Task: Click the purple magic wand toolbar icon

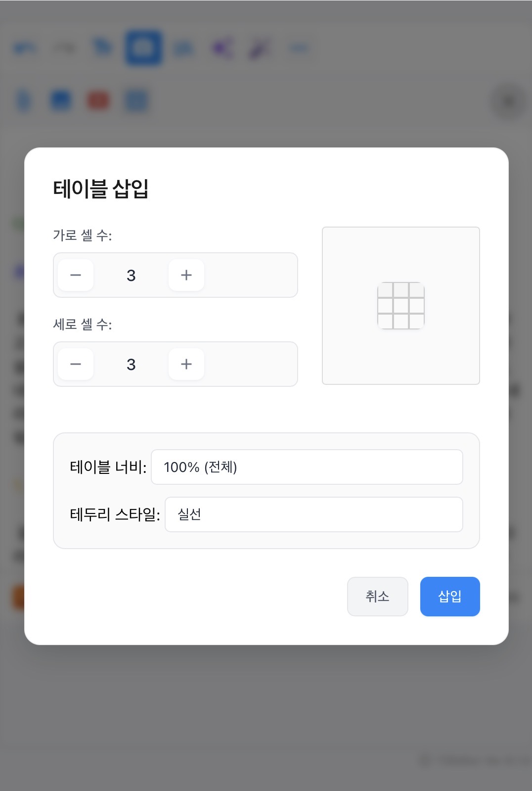Action: (x=261, y=48)
